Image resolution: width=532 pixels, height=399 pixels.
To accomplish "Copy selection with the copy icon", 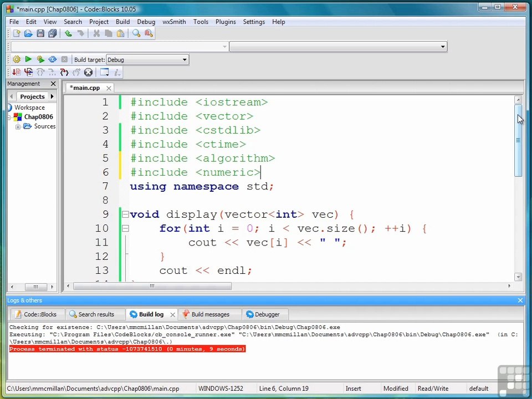I will (108, 33).
